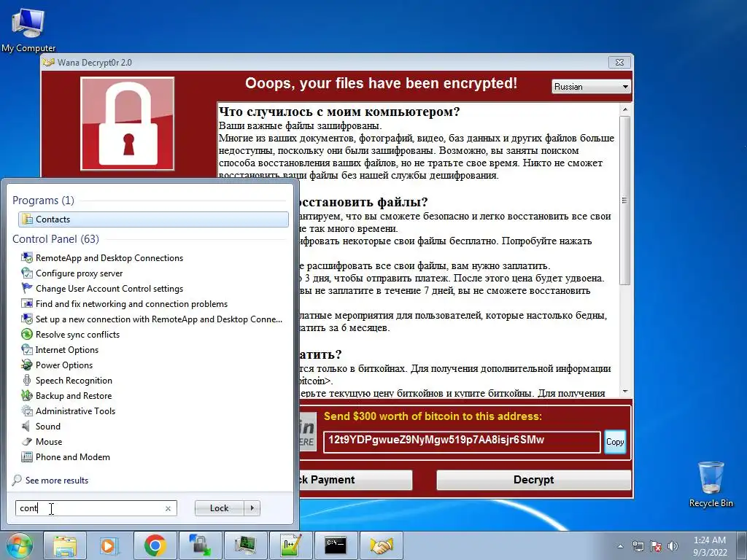The width and height of the screenshot is (747, 560).
Task: Click the Phone and Modem icon
Action: 27,457
